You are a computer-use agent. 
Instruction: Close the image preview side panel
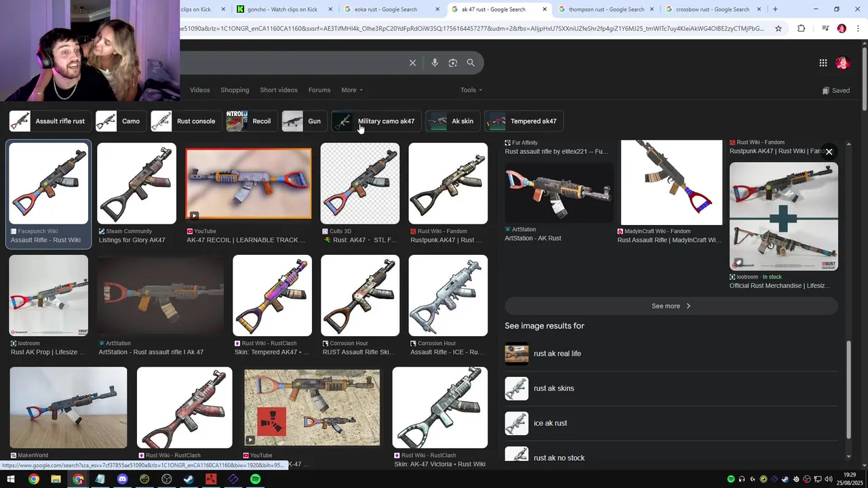[829, 152]
